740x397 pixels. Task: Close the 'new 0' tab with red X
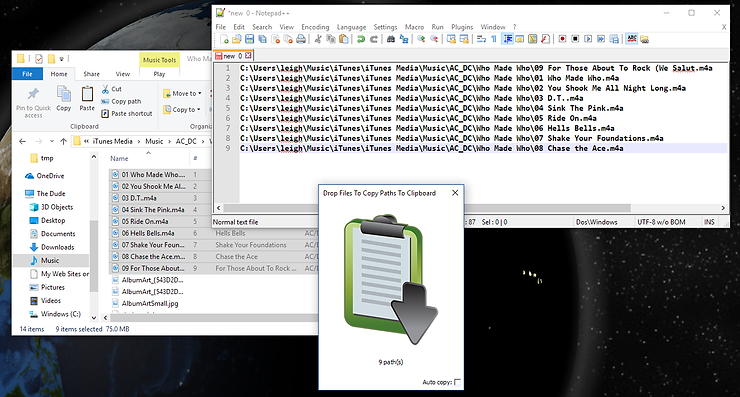(x=248, y=56)
